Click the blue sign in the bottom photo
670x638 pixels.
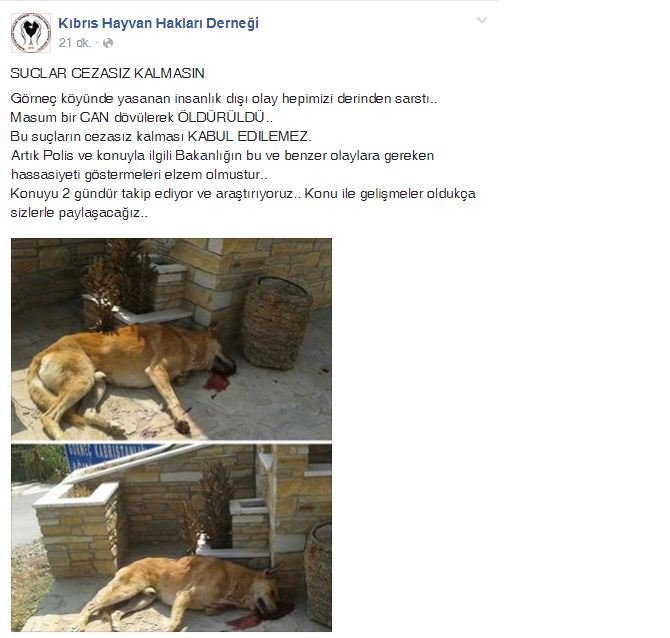point(107,455)
